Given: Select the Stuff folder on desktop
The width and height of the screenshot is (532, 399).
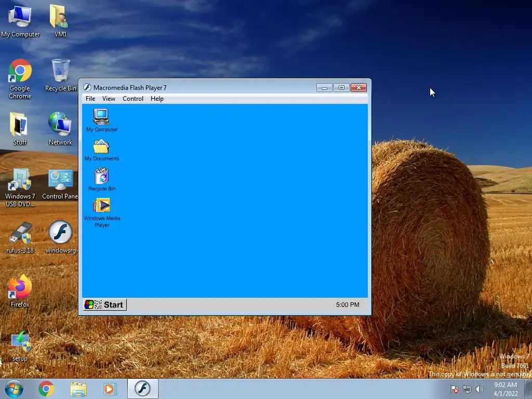Looking at the screenshot, I should pos(19,129).
